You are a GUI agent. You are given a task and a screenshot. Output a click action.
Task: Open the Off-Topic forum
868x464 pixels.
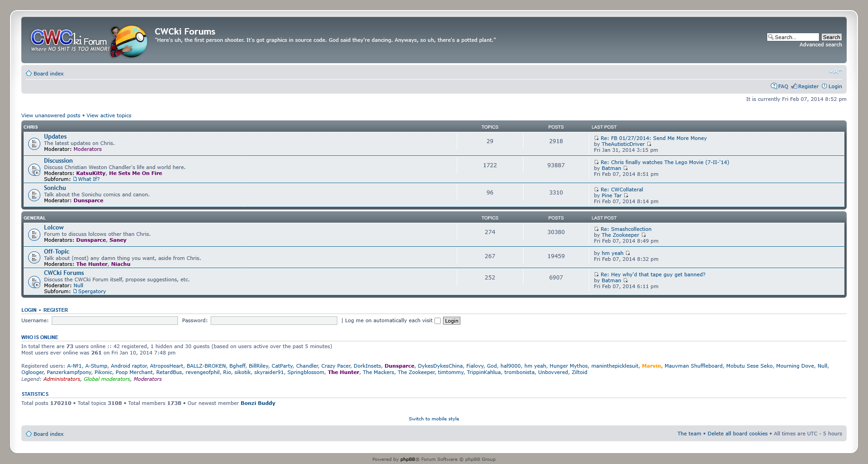tap(57, 251)
